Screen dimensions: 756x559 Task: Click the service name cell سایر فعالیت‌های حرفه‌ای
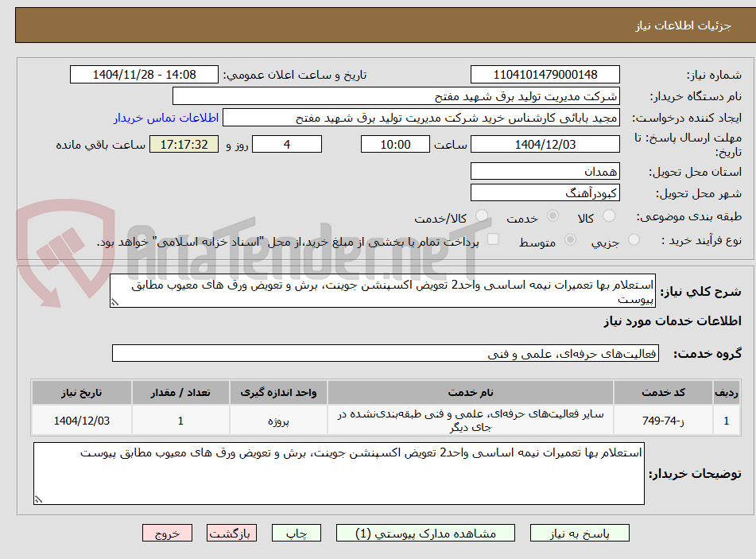click(471, 421)
